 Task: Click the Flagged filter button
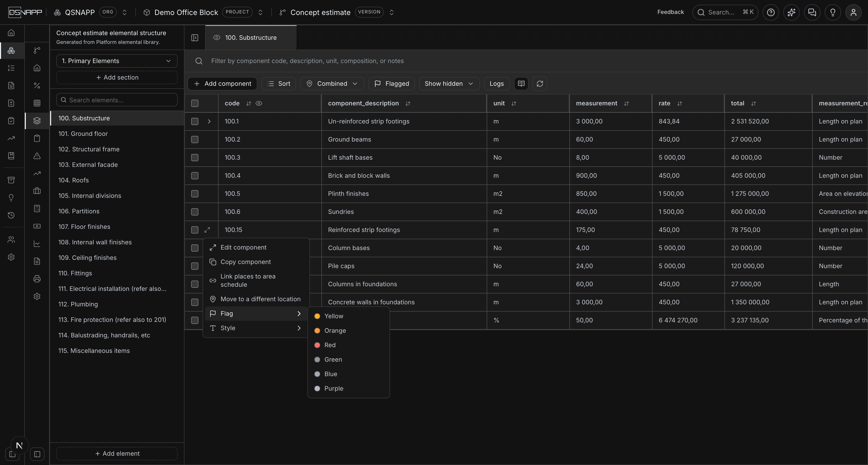(x=392, y=83)
